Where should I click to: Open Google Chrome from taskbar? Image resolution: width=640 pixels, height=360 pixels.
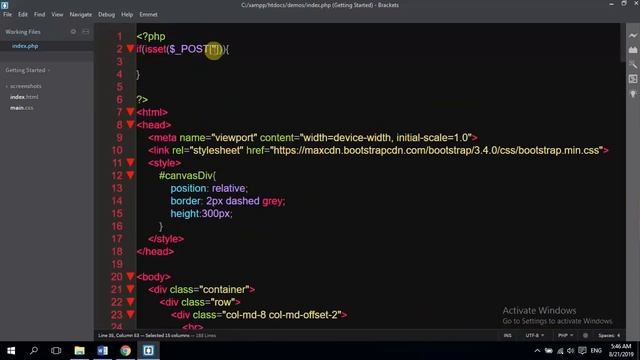click(125, 351)
